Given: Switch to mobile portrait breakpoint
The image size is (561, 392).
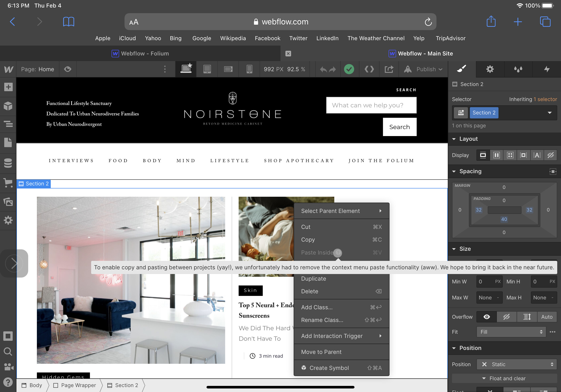Looking at the screenshot, I should [249, 69].
